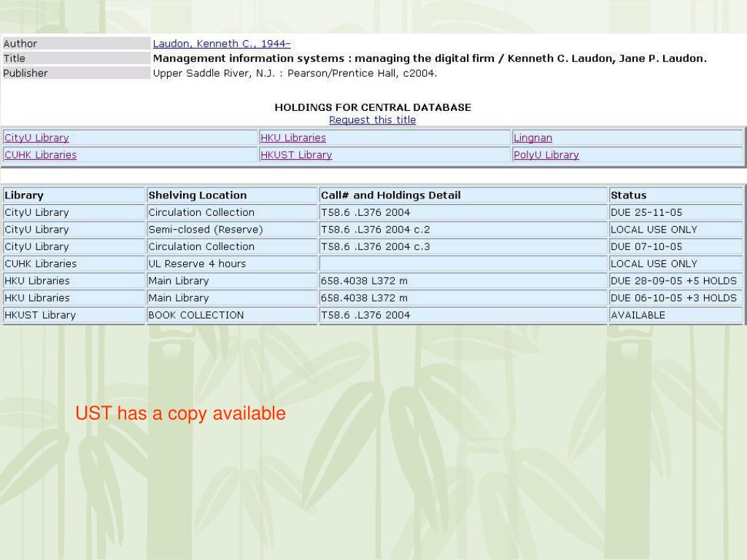
Task: Click HKUST Library row in holdings table
Action: point(74,315)
